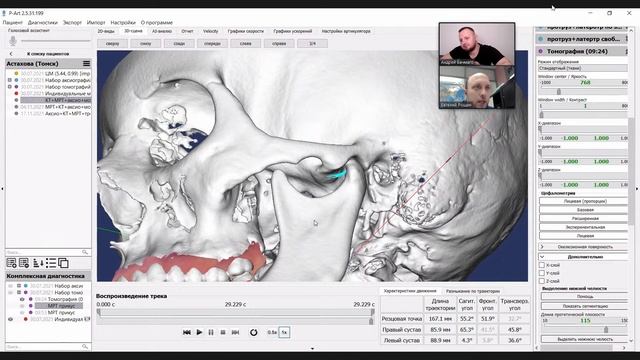Click the слева view button
Screen dimensions: 640x360
[x=246, y=43]
